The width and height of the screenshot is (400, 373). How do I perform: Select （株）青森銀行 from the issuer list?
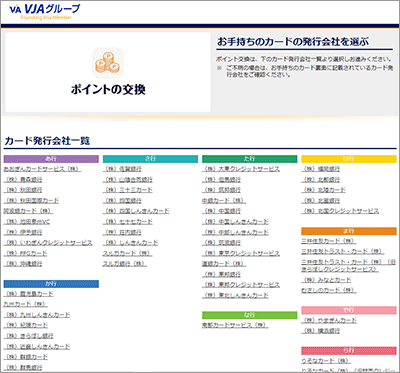tap(23, 180)
